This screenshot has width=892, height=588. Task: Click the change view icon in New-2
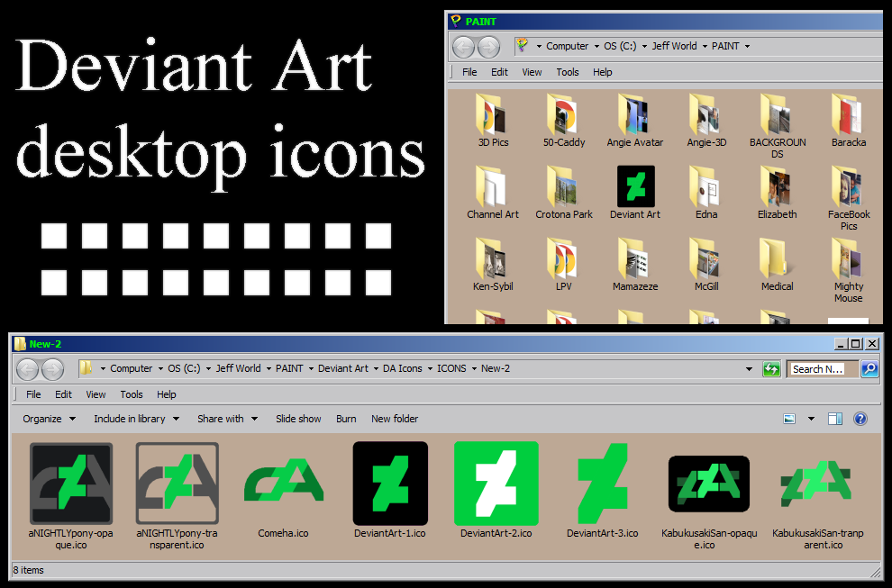pyautogui.click(x=789, y=419)
